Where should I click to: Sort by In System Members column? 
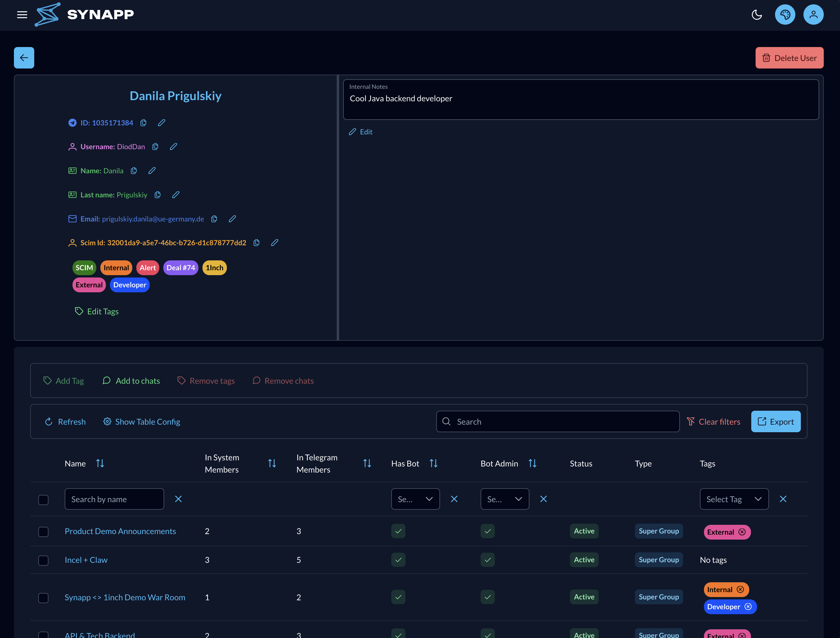click(x=272, y=463)
